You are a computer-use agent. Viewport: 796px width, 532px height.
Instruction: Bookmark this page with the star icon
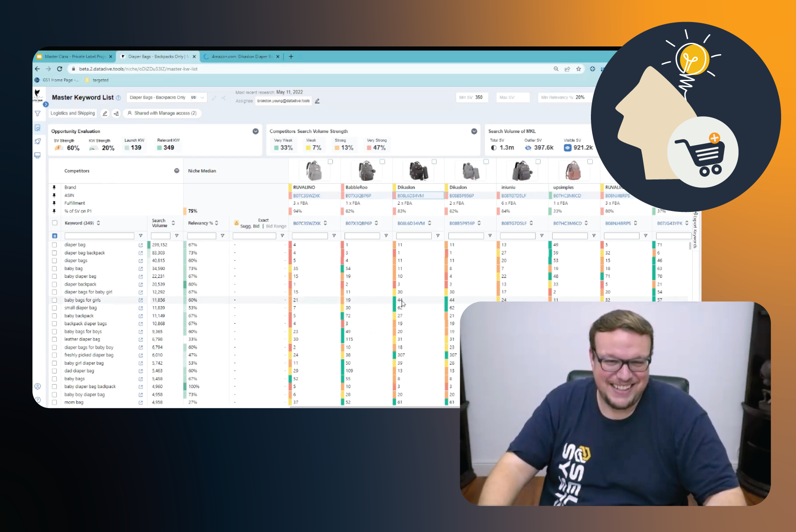tap(579, 69)
